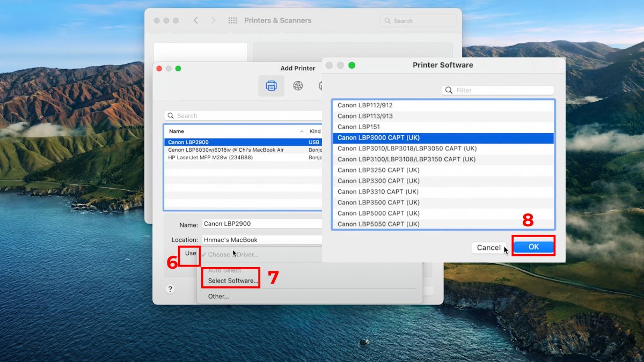644x362 pixels.
Task: Choose Select Software… from the Use menu
Action: [233, 280]
